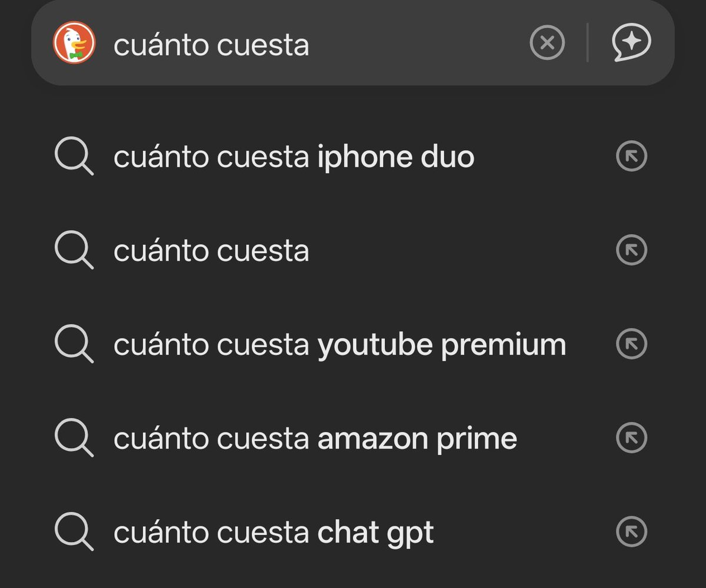
Task: Pick suggestion 'cuánto cuesta chat gpt'
Action: 353,532
